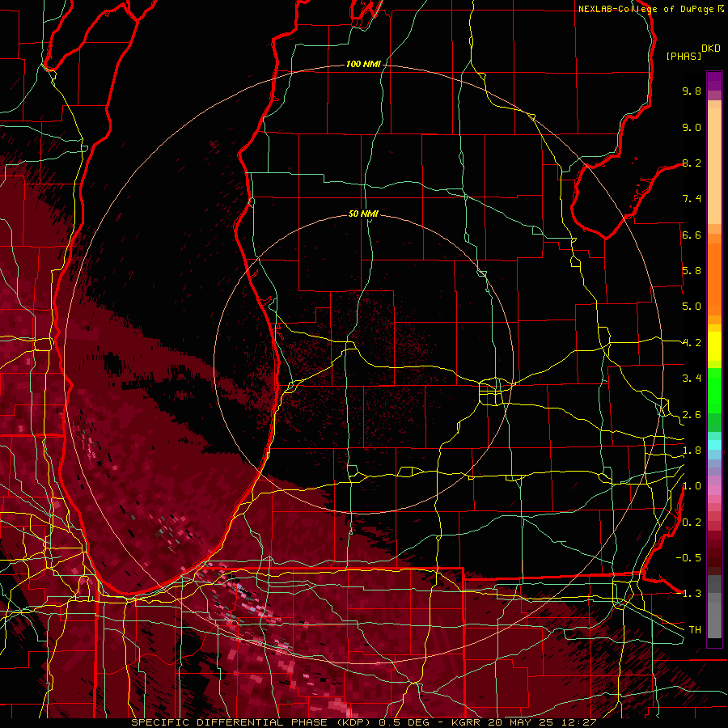The height and width of the screenshot is (728, 728).
Task: Click the NEXLAB-College of DuPage credit text
Action: (x=647, y=9)
